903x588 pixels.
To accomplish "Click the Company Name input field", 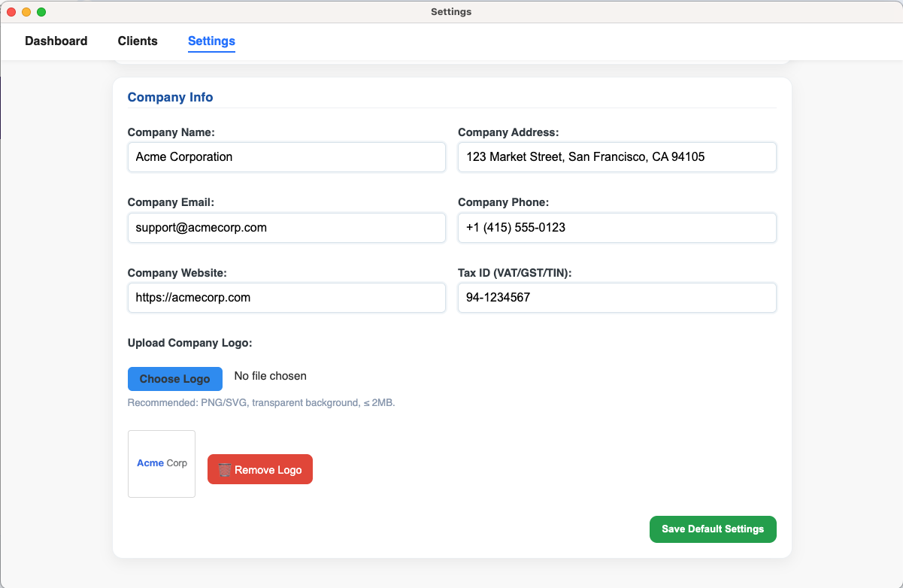I will (x=286, y=157).
